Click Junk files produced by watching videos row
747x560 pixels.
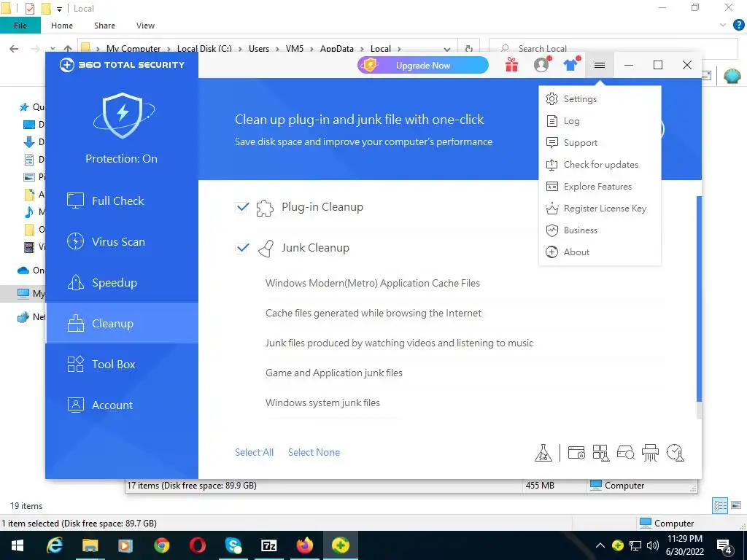click(x=399, y=343)
